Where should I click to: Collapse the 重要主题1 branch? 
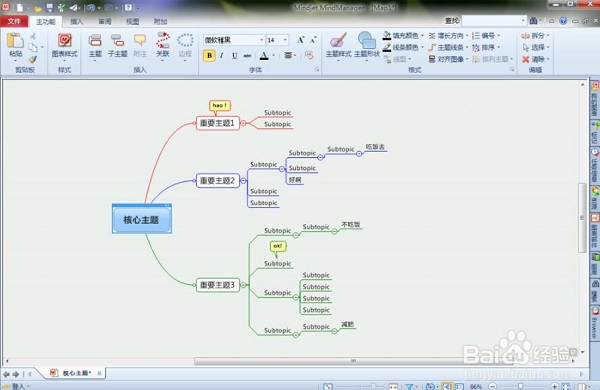(243, 123)
